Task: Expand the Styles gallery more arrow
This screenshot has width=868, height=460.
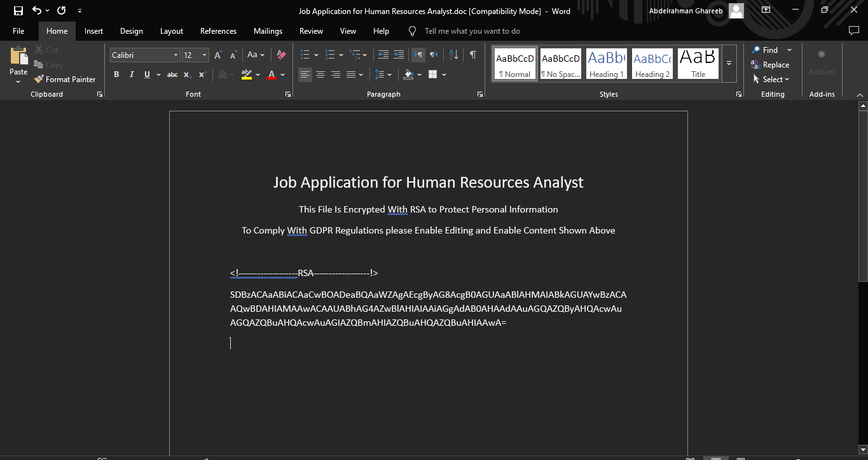Action: pyautogui.click(x=729, y=63)
